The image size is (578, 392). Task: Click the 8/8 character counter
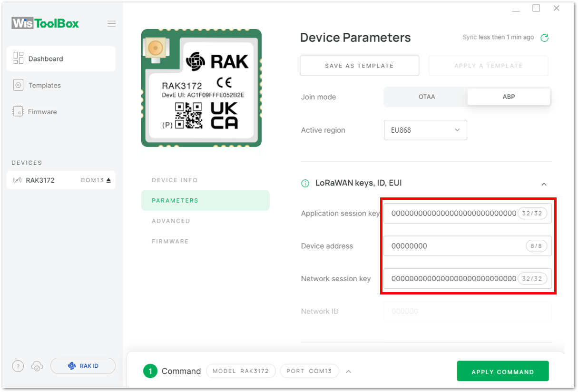[536, 246]
